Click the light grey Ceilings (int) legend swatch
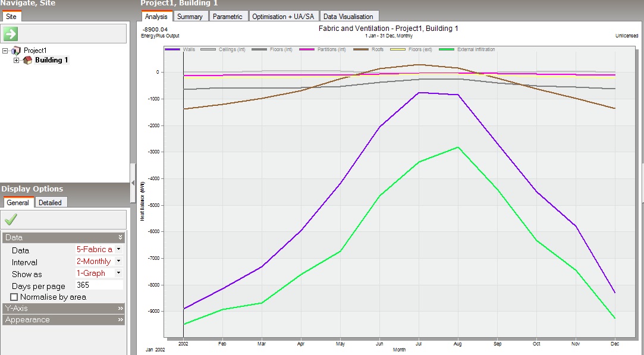 pos(208,50)
